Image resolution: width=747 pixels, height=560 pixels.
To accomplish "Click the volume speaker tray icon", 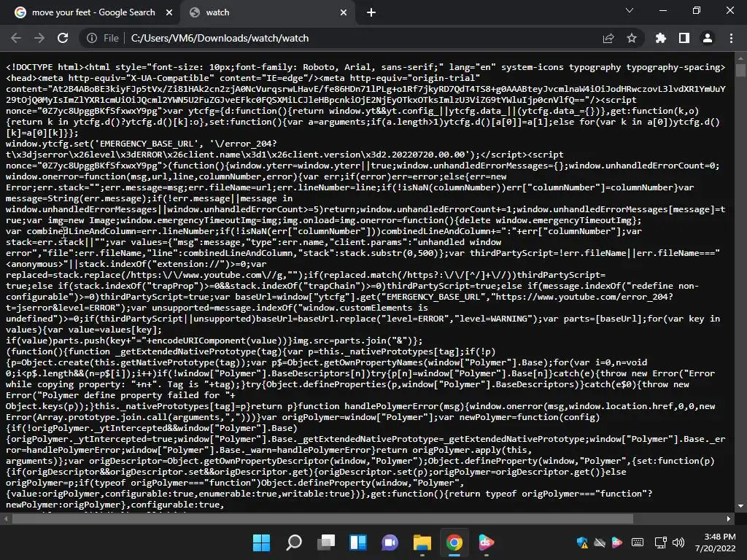I will (x=678, y=542).
